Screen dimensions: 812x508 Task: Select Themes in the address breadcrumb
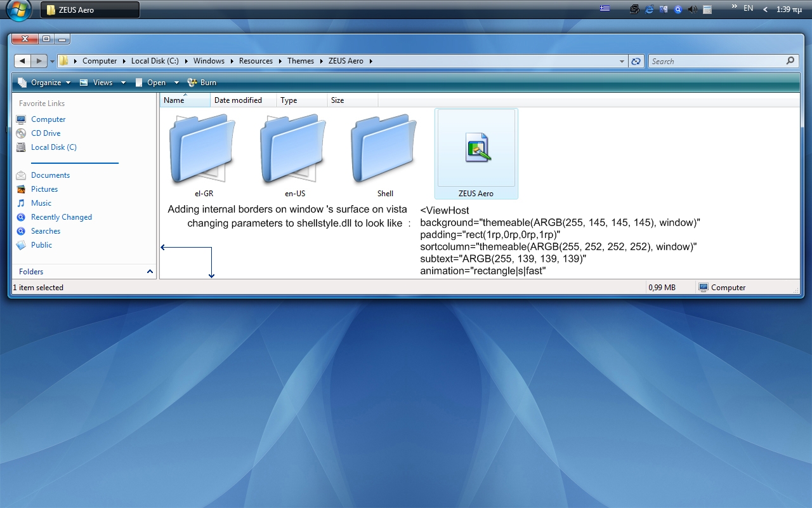[301, 61]
